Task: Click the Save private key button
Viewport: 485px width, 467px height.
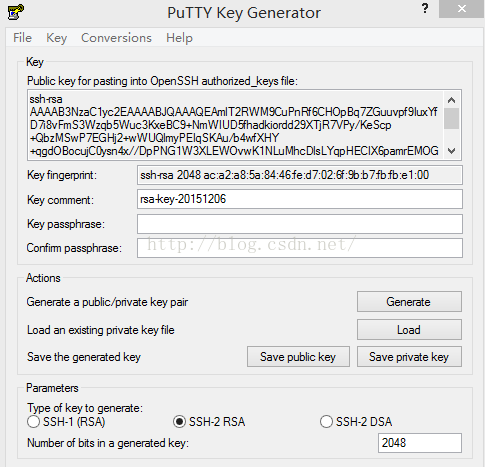Action: pyautogui.click(x=409, y=357)
